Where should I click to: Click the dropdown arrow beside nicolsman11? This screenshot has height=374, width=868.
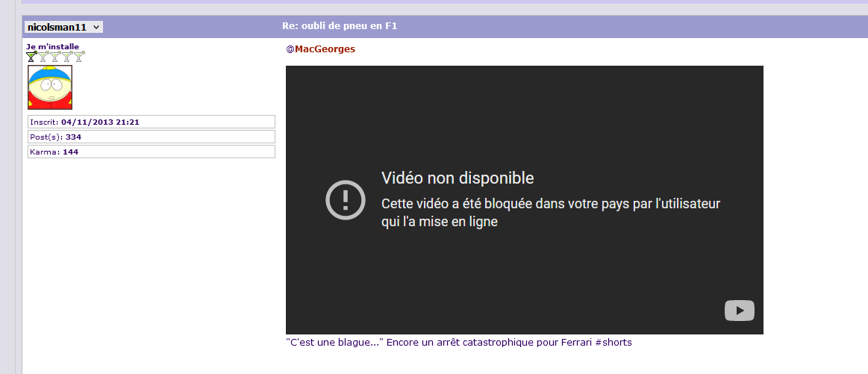click(x=97, y=27)
